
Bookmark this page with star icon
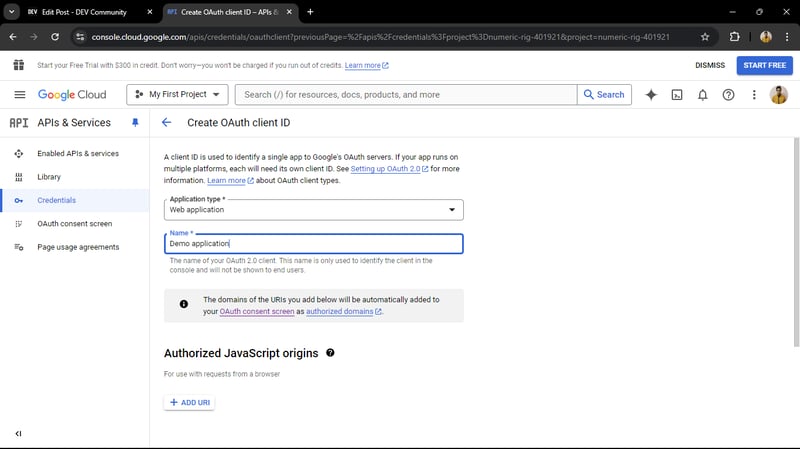pyautogui.click(x=705, y=37)
